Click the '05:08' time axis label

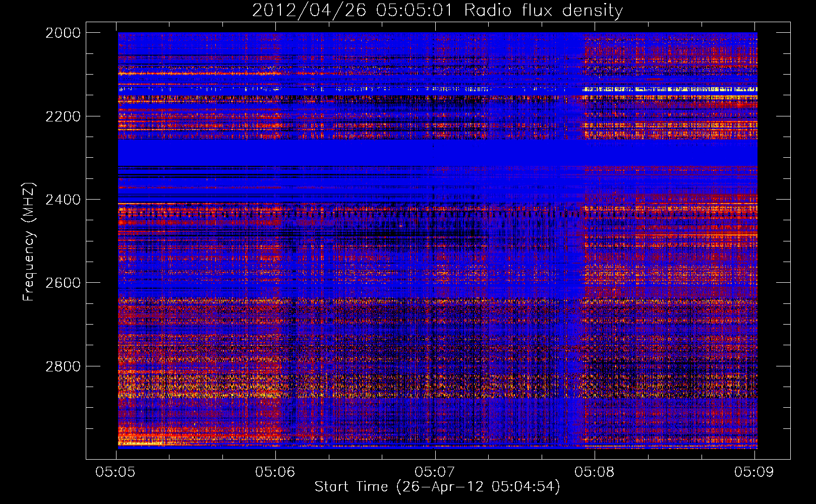click(x=595, y=472)
